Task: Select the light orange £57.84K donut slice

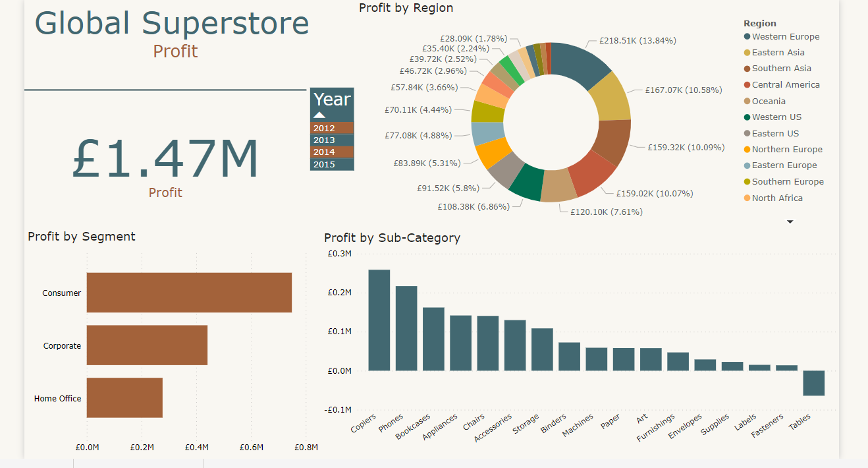Action: point(492,96)
